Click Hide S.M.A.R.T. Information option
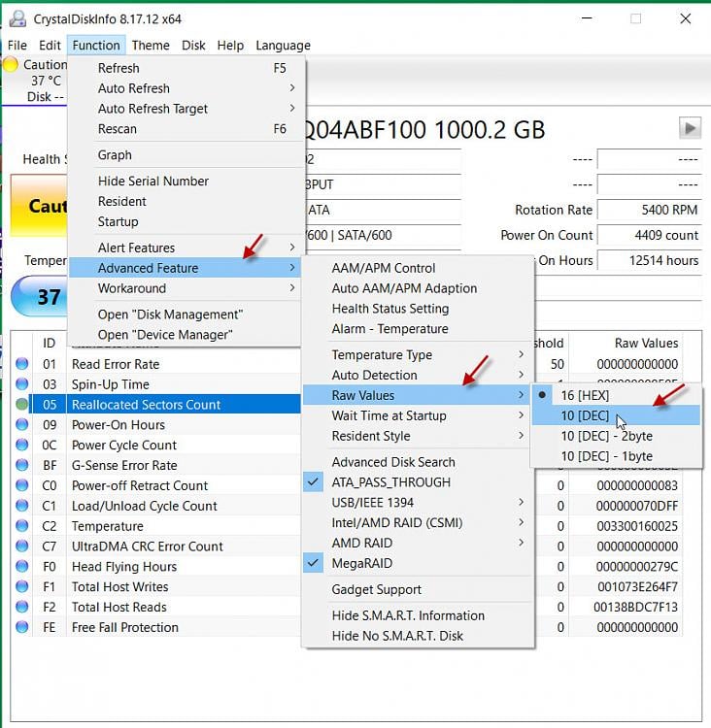 point(418,615)
